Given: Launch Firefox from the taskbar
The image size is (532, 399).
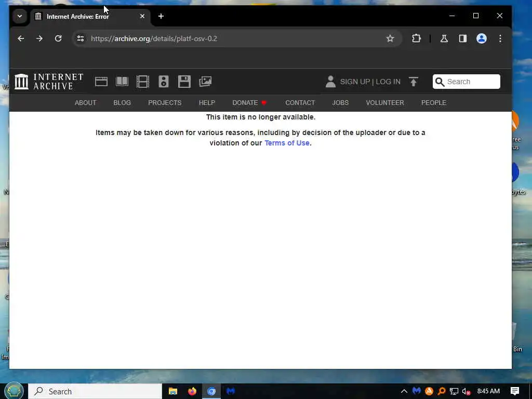Looking at the screenshot, I should (192, 392).
